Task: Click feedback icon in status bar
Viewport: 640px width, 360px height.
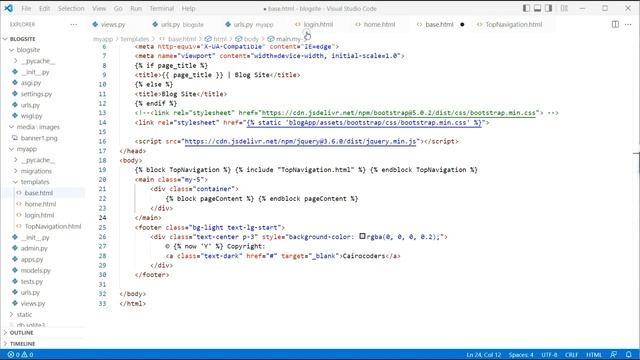Action: 613,355
